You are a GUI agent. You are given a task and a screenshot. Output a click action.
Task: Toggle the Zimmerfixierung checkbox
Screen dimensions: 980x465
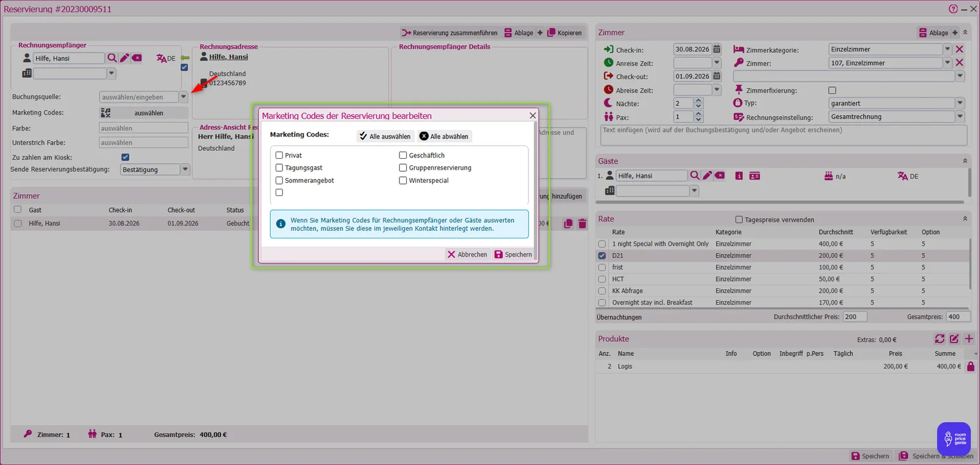click(x=832, y=91)
